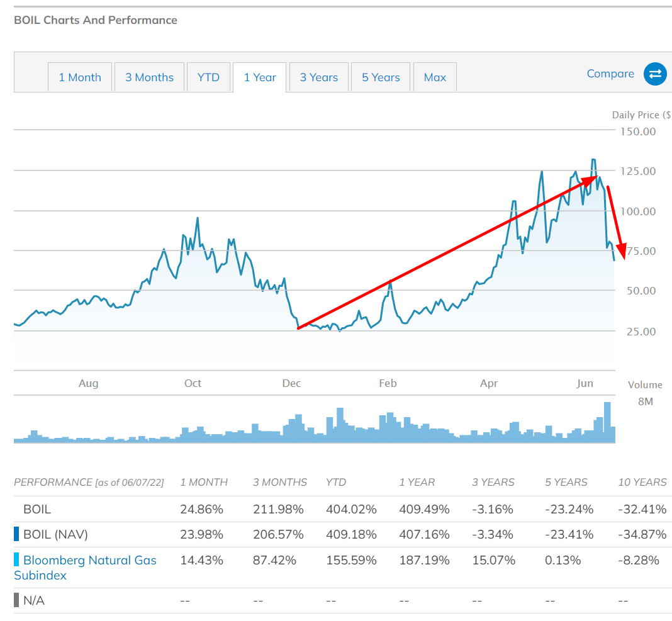
Task: Switch to the 3 Years tab
Action: point(319,77)
